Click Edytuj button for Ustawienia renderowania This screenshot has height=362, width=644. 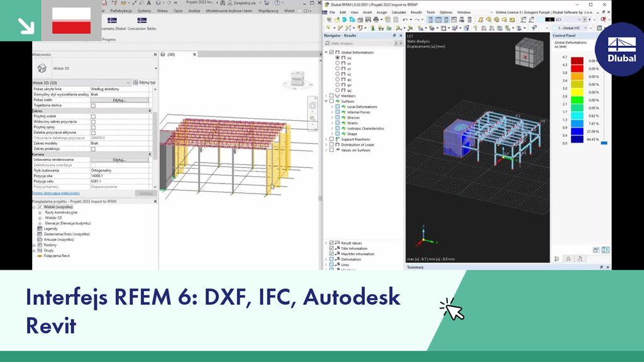pos(119,160)
